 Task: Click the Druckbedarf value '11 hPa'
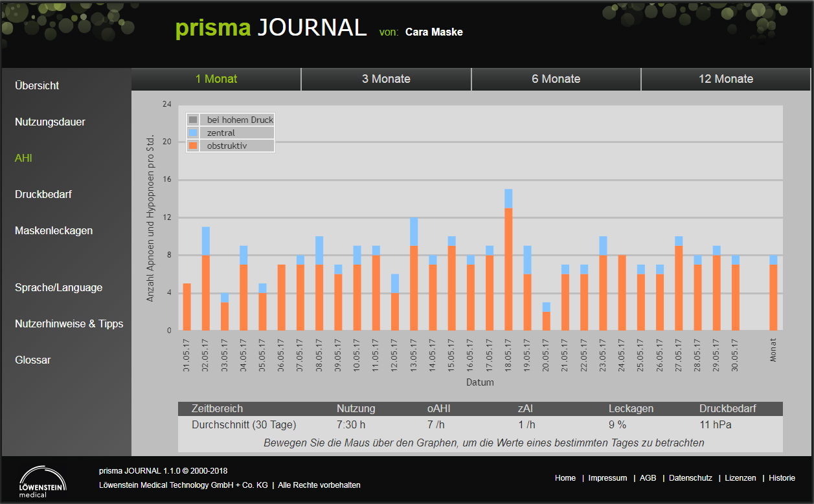click(x=716, y=425)
